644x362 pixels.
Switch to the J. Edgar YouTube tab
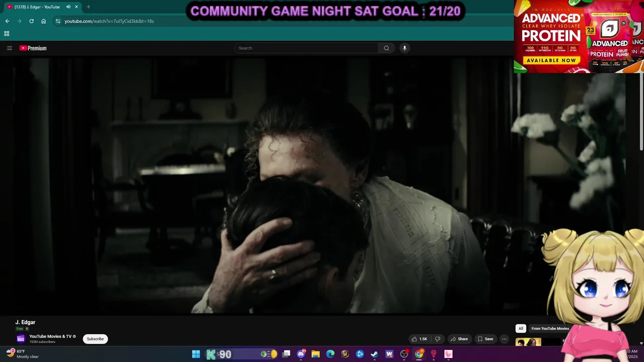38,7
